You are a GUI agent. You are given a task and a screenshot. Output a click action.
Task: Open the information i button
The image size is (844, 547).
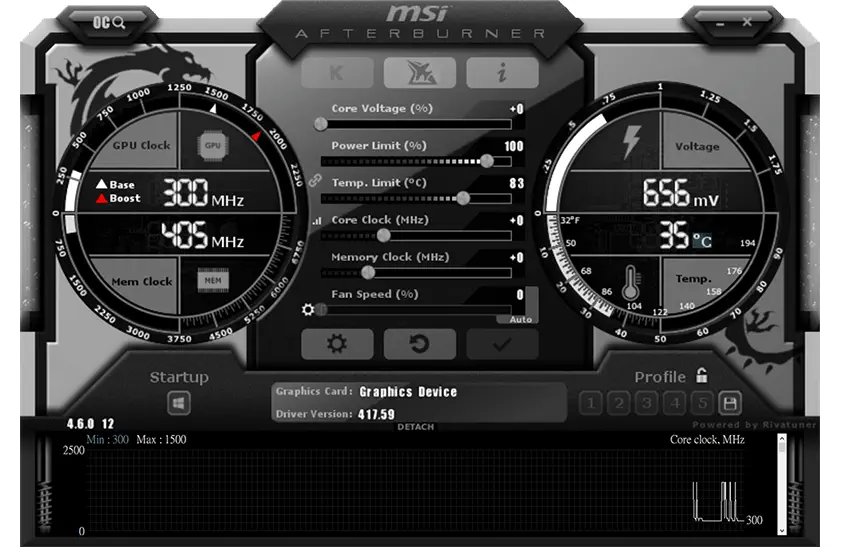pyautogui.click(x=502, y=73)
